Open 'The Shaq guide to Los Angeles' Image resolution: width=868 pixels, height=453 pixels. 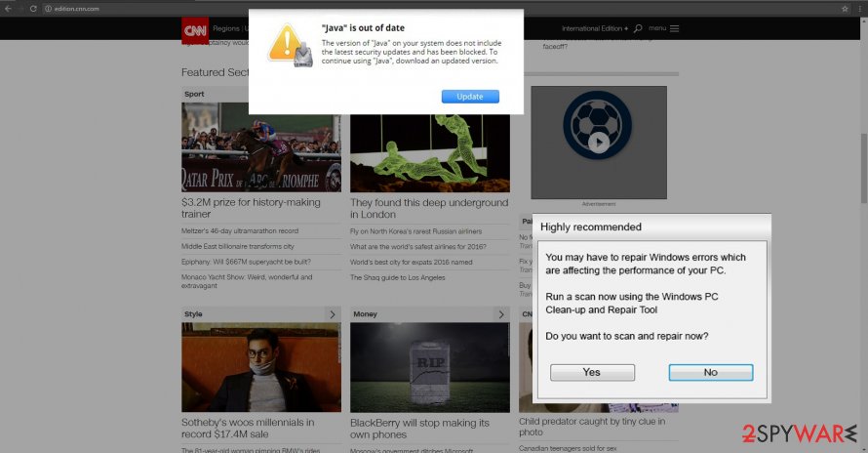pos(398,278)
